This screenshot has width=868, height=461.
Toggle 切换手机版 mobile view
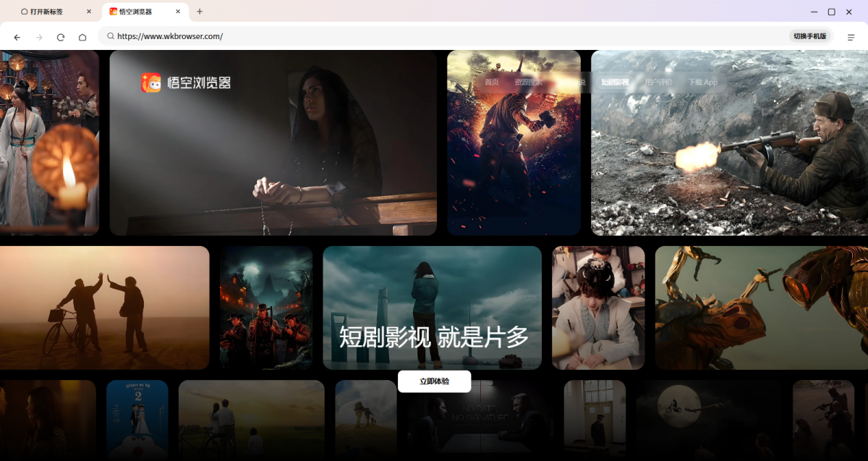(809, 36)
